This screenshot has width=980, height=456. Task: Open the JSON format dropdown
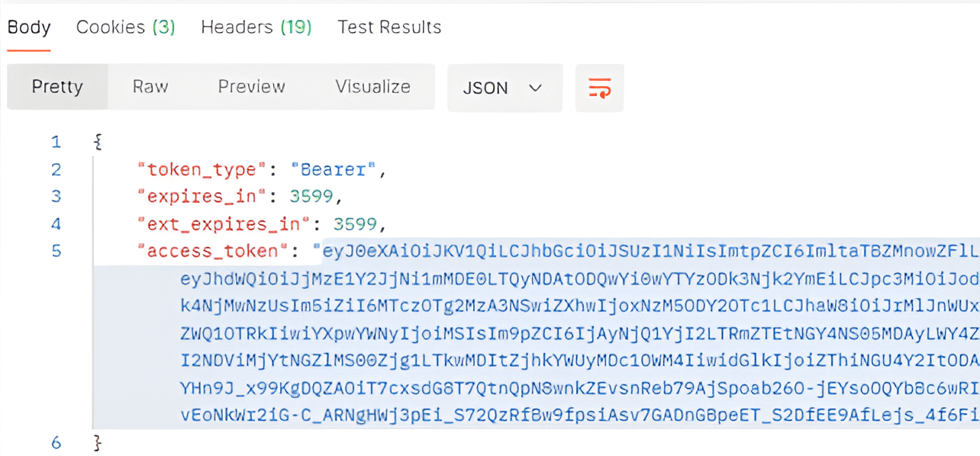tap(505, 88)
